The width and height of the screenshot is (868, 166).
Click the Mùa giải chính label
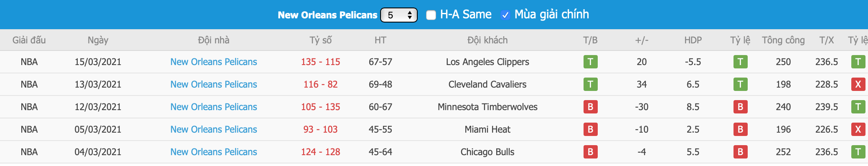coord(551,15)
